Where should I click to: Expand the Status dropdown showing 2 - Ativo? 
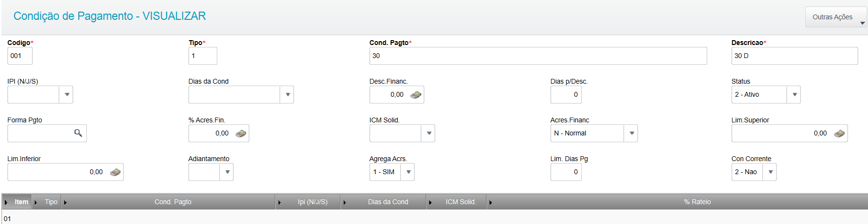click(x=794, y=95)
